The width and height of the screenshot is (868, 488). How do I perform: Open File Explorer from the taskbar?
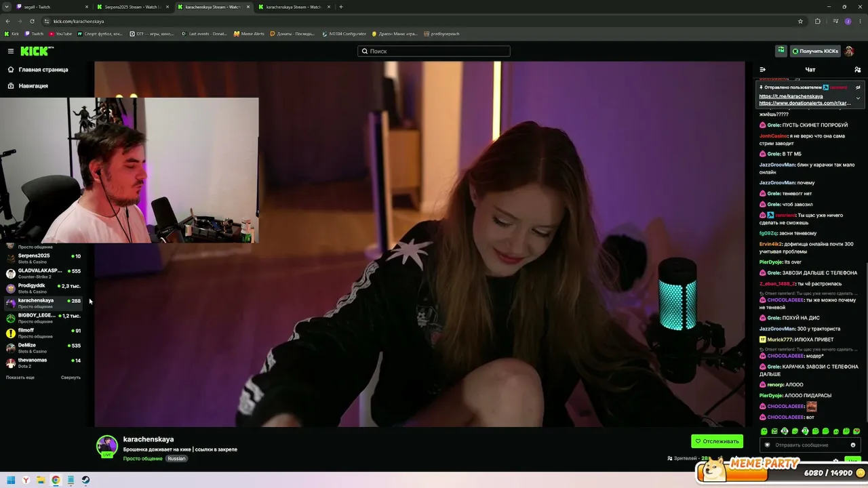41,480
